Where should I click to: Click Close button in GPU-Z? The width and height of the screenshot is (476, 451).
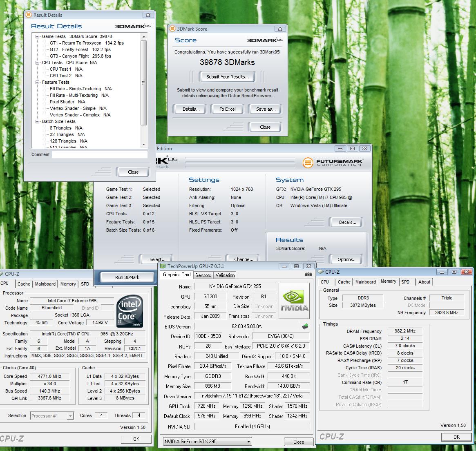(298, 442)
